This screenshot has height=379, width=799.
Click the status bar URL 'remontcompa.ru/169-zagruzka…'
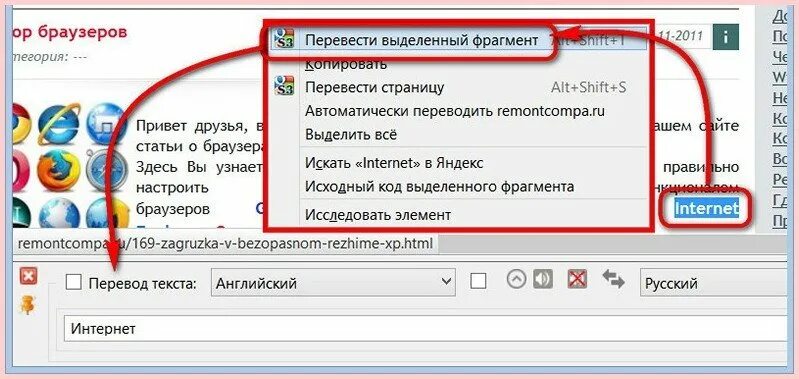point(225,243)
